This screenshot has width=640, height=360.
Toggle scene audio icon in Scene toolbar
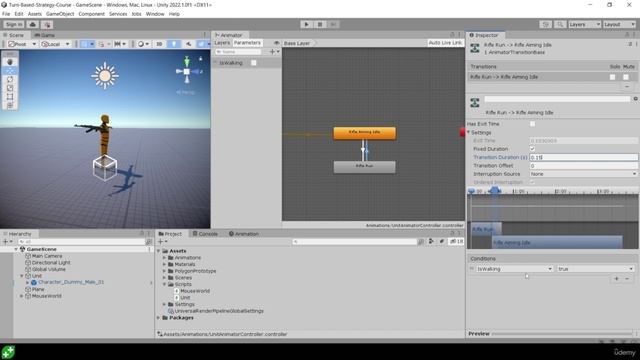(x=188, y=44)
